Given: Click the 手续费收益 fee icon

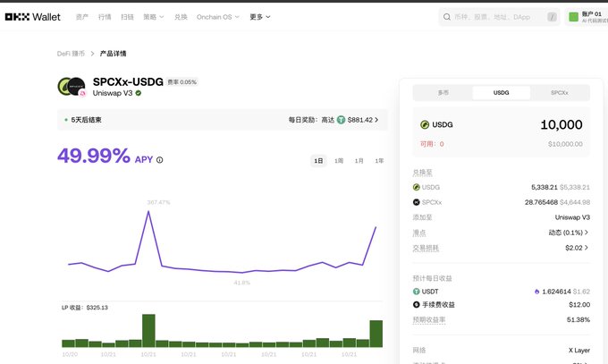Looking at the screenshot, I should click(417, 305).
